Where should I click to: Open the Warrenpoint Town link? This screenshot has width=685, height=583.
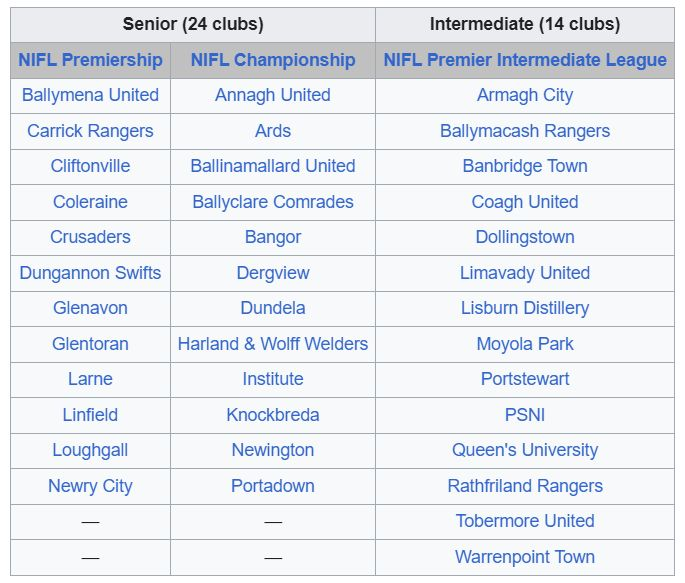pyautogui.click(x=525, y=557)
